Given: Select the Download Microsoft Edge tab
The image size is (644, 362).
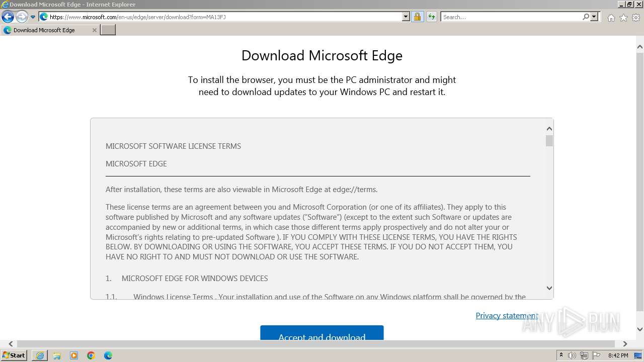Looking at the screenshot, I should (x=44, y=30).
